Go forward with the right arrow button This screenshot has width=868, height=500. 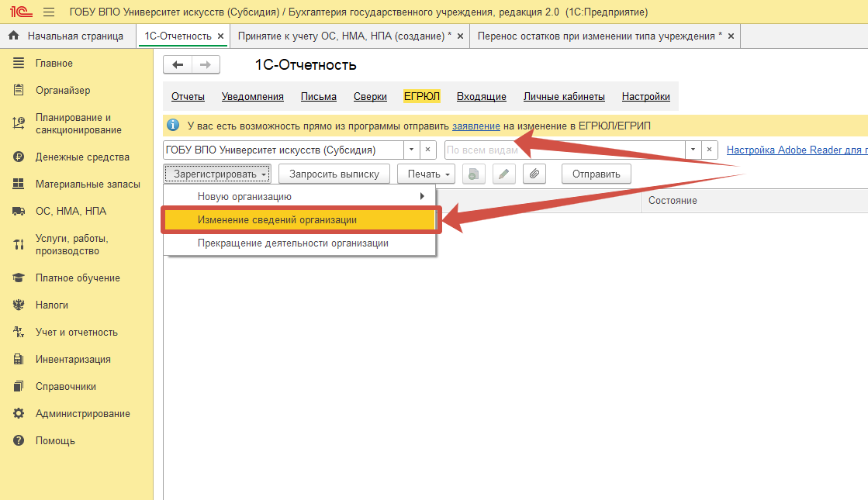click(x=206, y=64)
